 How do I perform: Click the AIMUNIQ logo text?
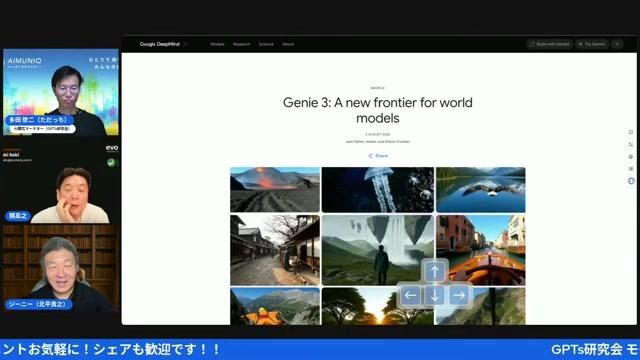click(x=24, y=60)
